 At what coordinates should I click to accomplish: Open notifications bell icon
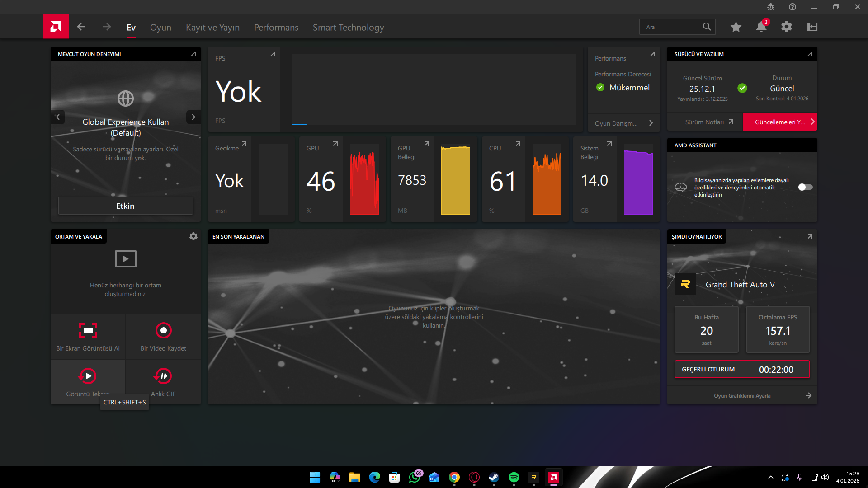tap(761, 27)
